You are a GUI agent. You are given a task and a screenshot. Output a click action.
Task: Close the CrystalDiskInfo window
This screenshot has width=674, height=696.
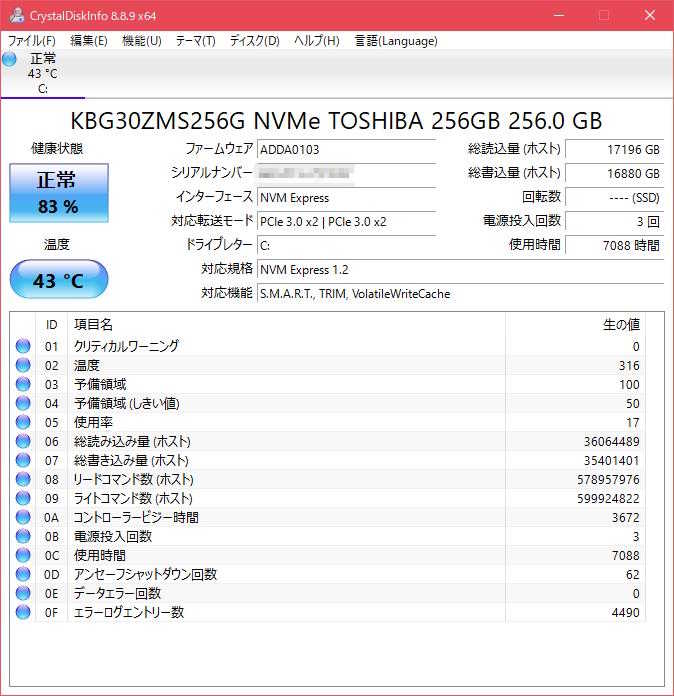tap(650, 16)
